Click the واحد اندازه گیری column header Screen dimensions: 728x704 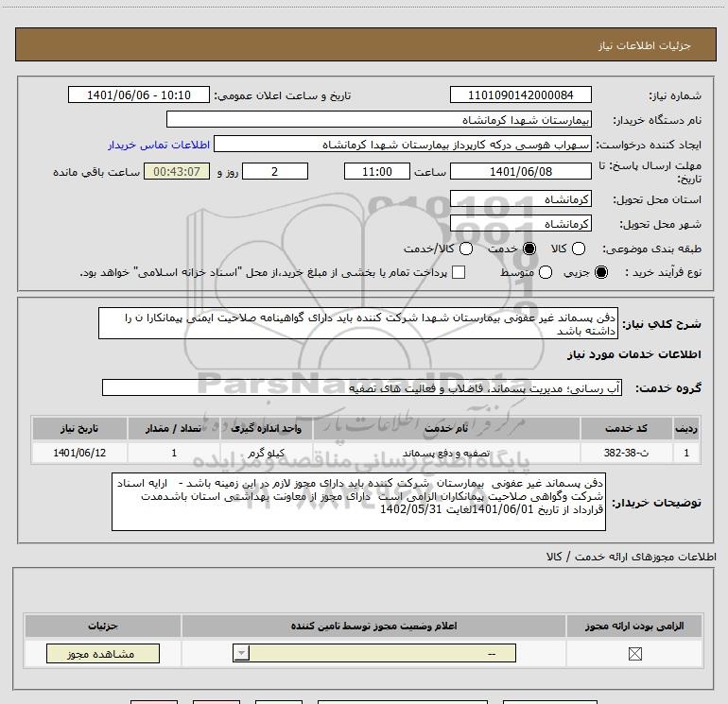point(266,428)
